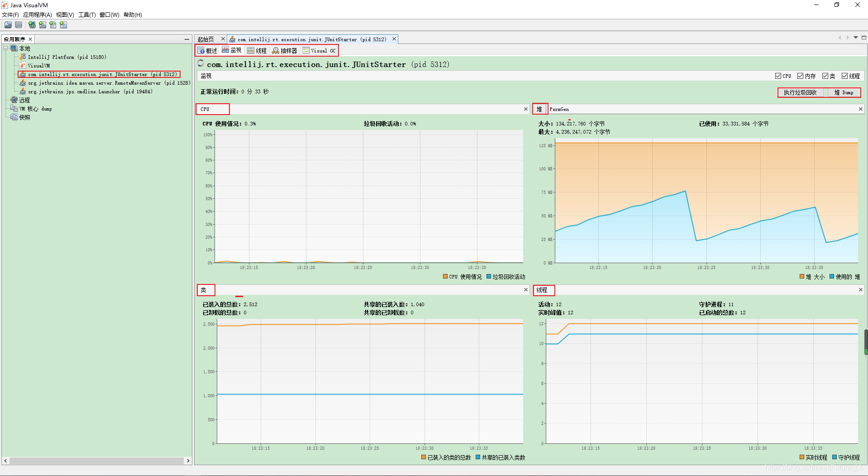Click the 堆 Dump button
The height and width of the screenshot is (476, 868).
(844, 92)
